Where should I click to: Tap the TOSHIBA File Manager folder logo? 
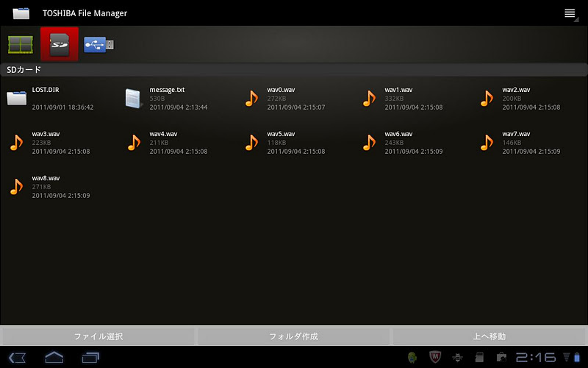tap(21, 13)
